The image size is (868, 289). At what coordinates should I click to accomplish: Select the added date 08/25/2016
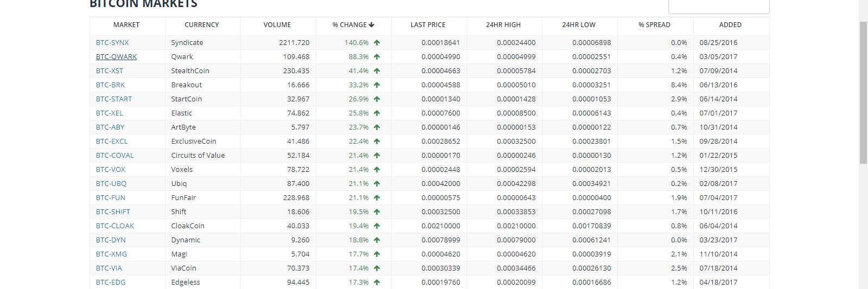tap(718, 42)
